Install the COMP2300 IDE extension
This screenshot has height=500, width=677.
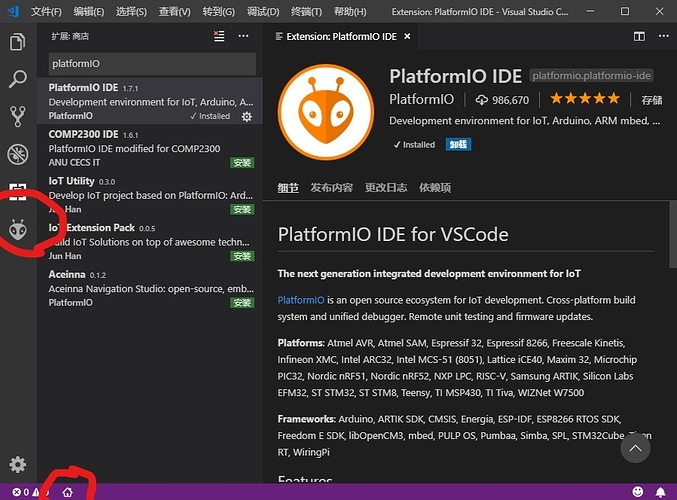point(242,163)
